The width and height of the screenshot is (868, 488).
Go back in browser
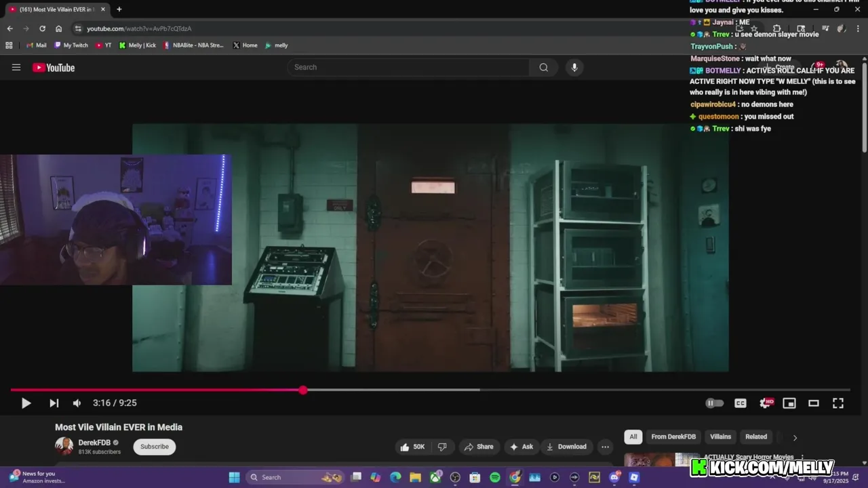(x=9, y=28)
